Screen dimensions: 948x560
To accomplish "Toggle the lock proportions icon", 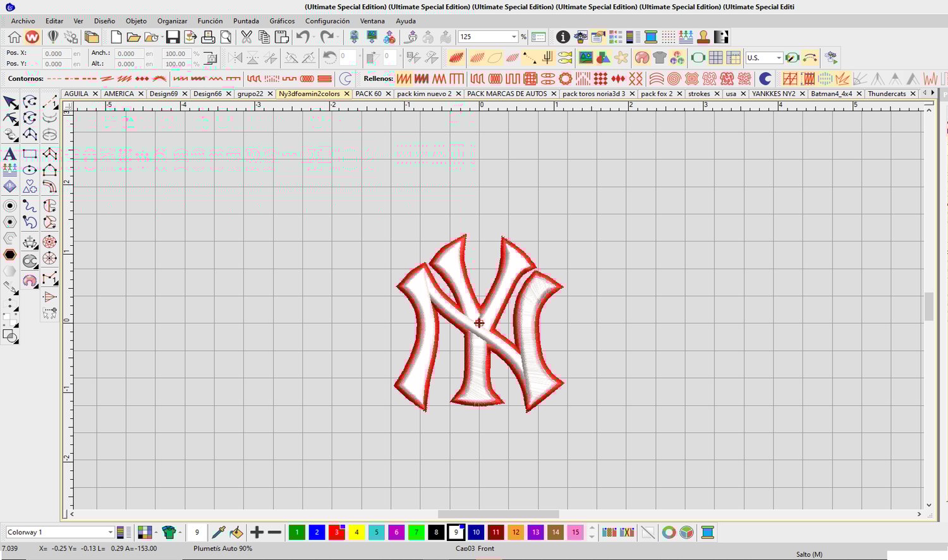I will 210,58.
